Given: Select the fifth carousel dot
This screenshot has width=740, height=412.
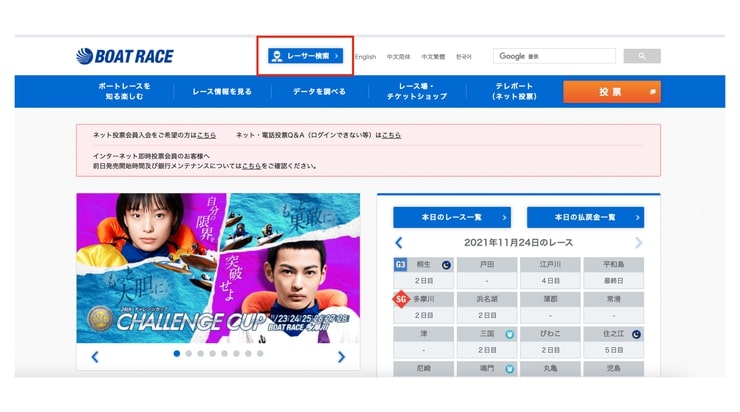Looking at the screenshot, I should click(x=224, y=353).
